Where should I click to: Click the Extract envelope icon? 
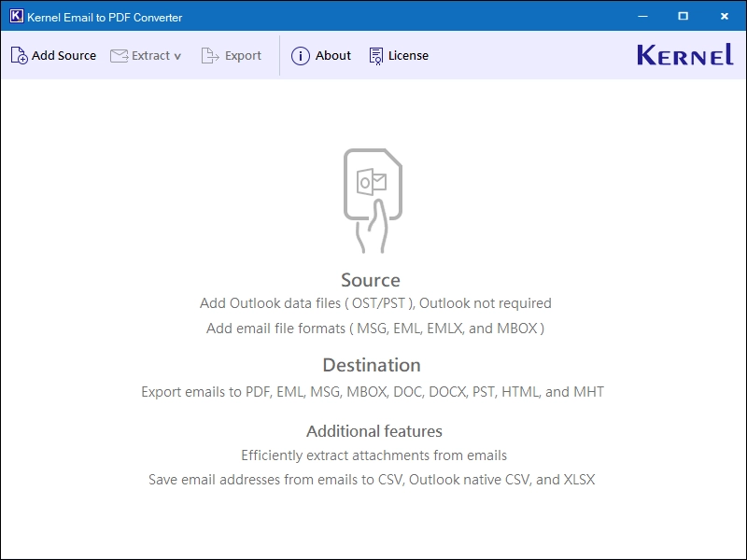click(120, 56)
